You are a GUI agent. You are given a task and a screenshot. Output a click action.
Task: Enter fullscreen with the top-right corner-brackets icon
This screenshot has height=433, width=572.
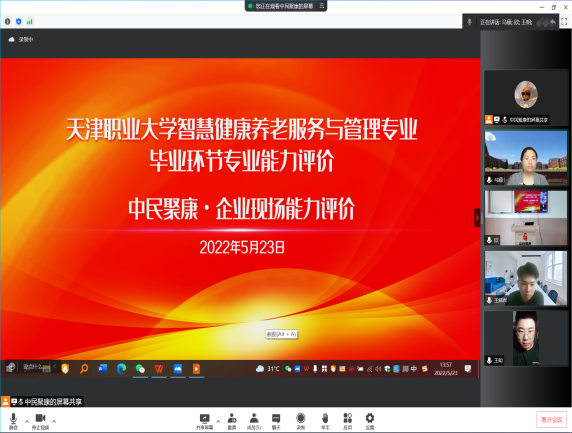564,22
